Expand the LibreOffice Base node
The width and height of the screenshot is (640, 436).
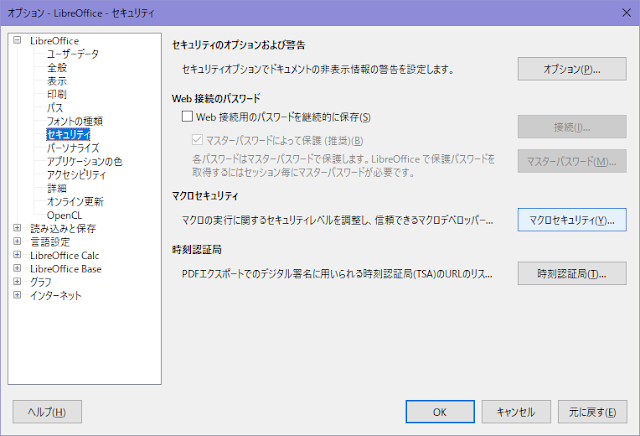17,268
